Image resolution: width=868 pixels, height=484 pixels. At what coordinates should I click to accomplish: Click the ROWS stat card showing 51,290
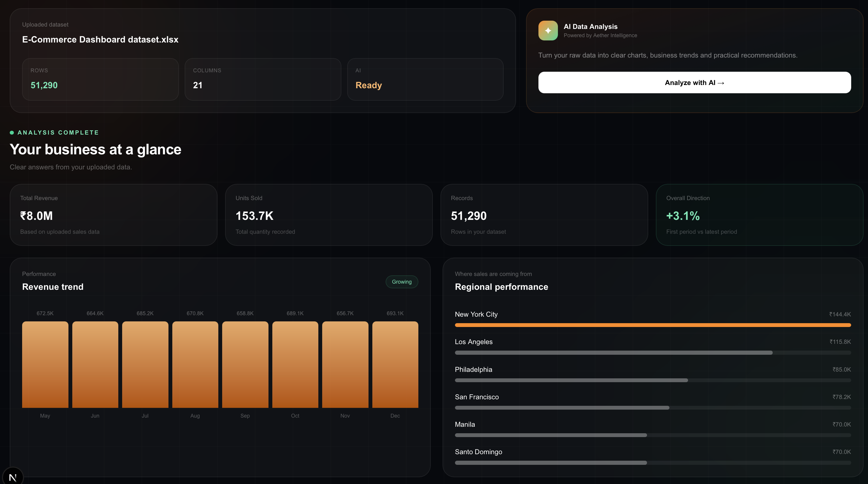point(100,79)
